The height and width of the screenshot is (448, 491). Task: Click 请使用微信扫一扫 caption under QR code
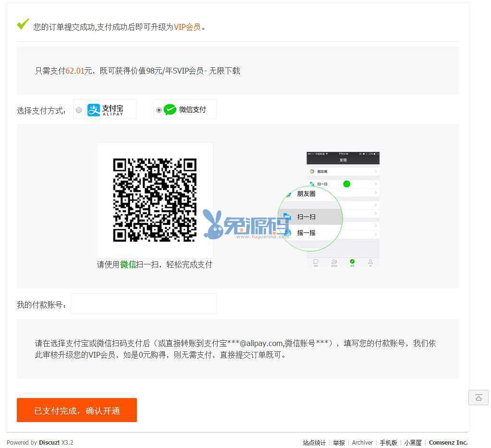[x=155, y=264]
